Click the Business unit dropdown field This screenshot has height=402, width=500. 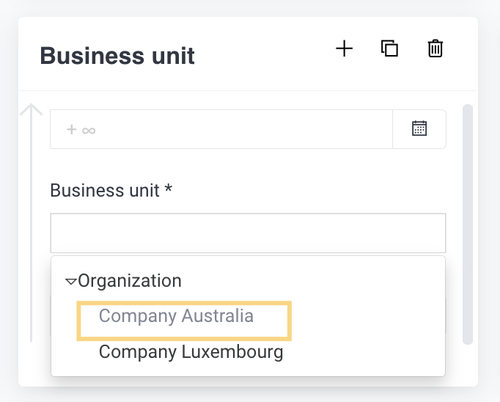248,233
